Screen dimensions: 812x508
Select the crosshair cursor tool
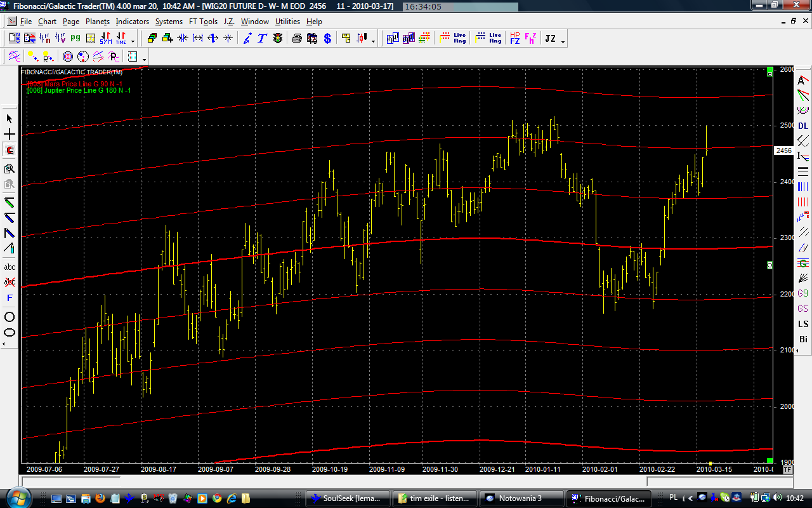click(10, 135)
